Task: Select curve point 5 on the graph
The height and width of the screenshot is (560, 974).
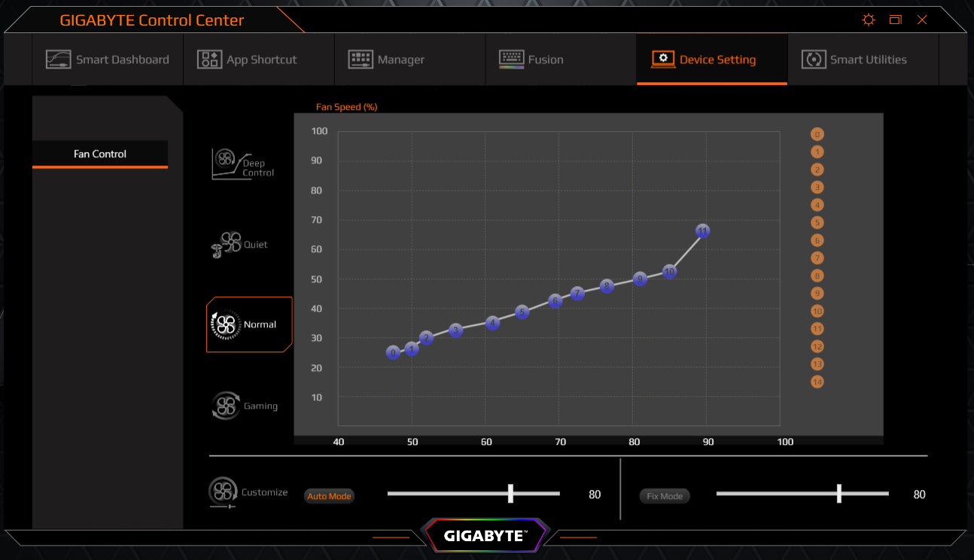Action: 522,312
